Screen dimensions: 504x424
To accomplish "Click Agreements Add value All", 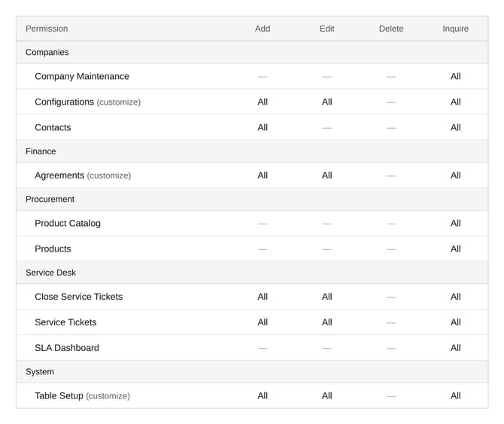I will pos(263,175).
